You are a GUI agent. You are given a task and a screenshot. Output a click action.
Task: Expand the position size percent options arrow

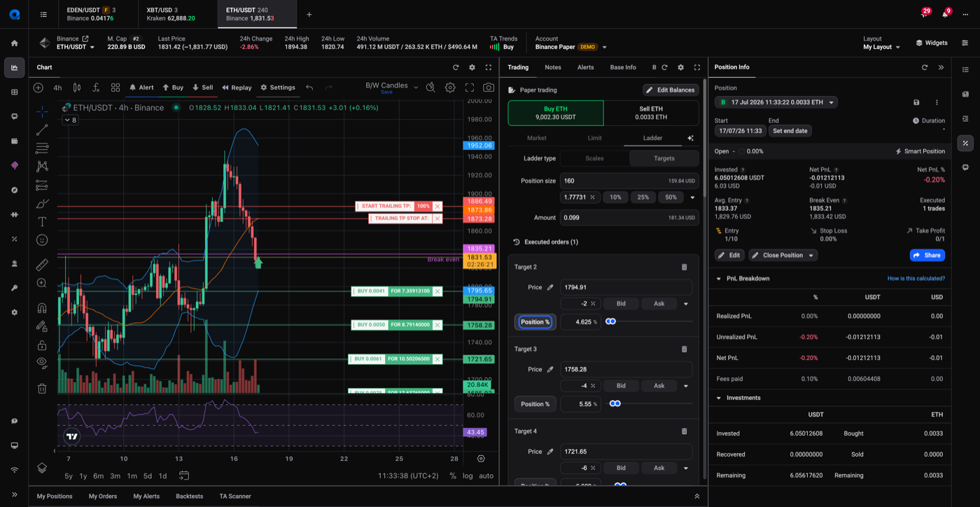(x=692, y=197)
